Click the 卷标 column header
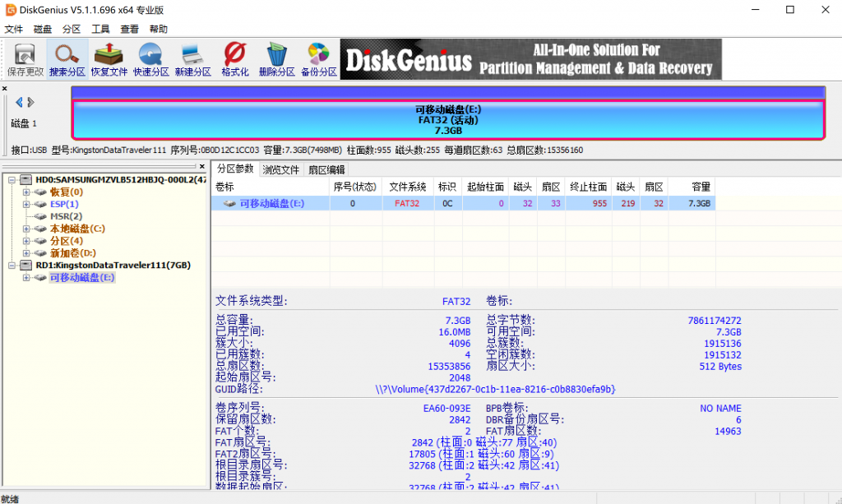Image resolution: width=842 pixels, height=504 pixels. tap(271, 187)
